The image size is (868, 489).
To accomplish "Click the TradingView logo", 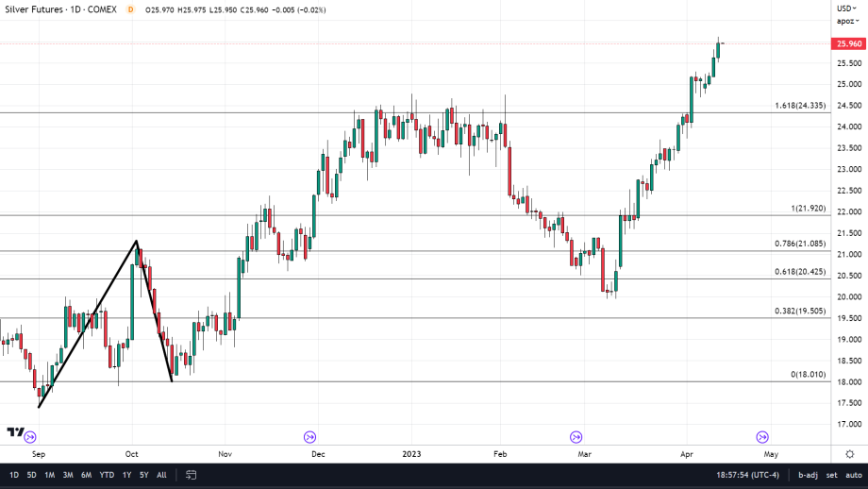I will 14,432.
